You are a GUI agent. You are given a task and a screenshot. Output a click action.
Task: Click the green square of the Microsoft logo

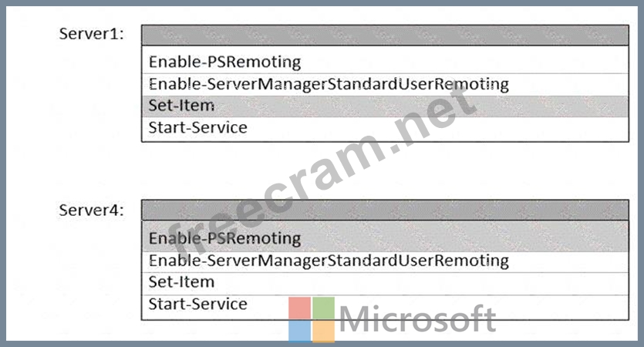[324, 307]
